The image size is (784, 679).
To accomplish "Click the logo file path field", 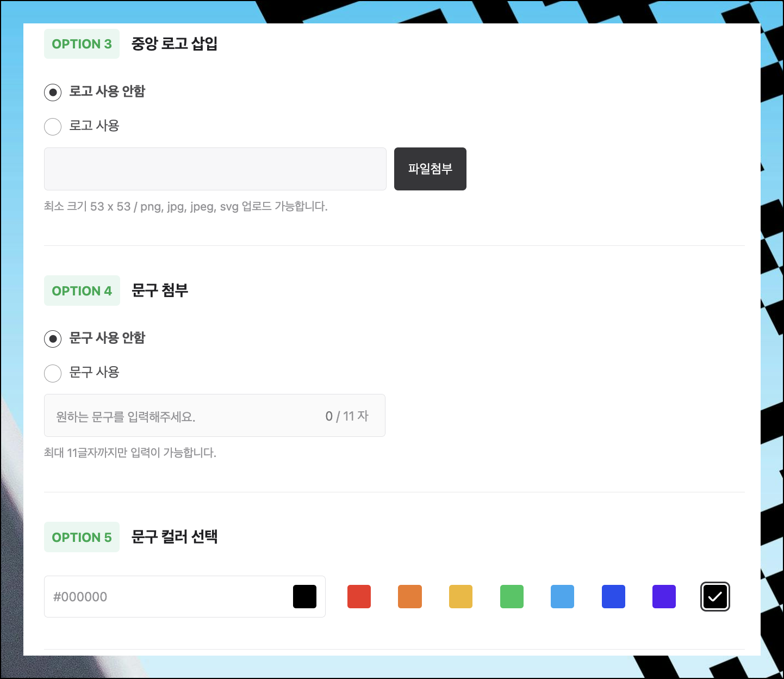I will coord(215,169).
